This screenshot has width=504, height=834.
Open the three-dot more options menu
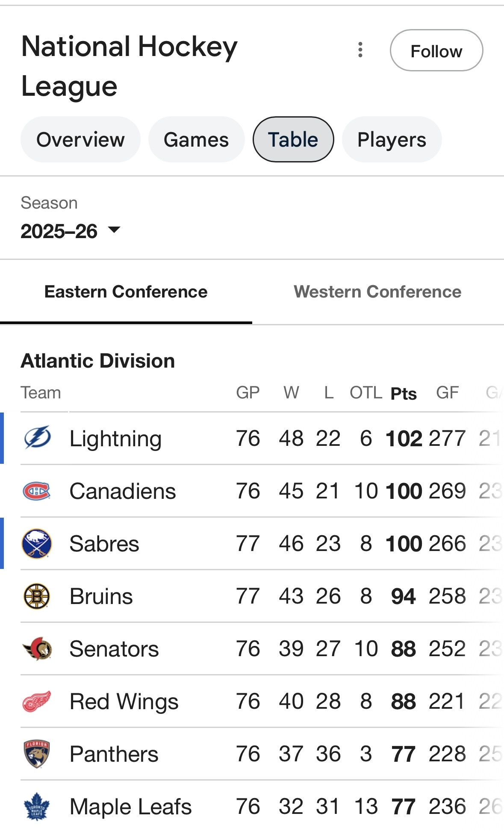point(360,50)
